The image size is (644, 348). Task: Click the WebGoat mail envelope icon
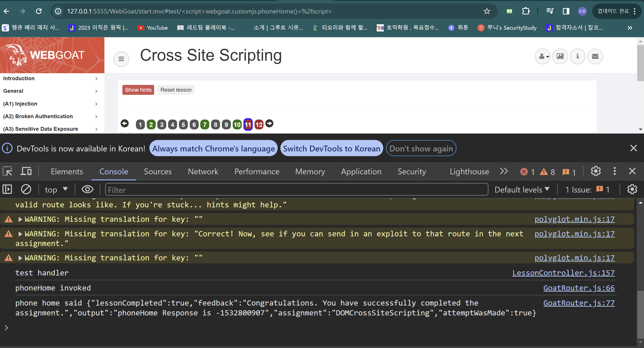595,56
